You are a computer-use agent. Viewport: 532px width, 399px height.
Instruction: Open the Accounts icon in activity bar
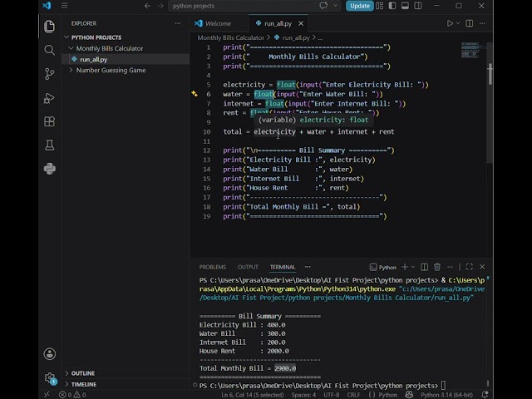[x=50, y=354]
